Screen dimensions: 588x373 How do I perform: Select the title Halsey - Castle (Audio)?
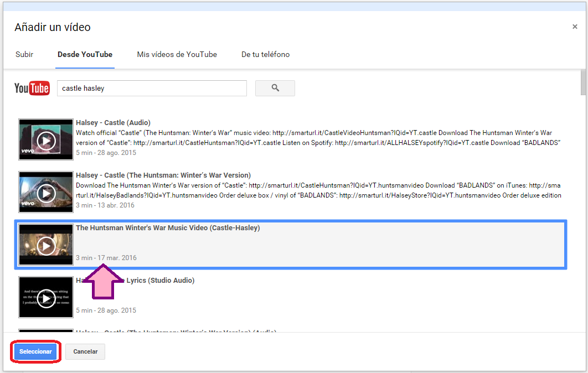(113, 123)
